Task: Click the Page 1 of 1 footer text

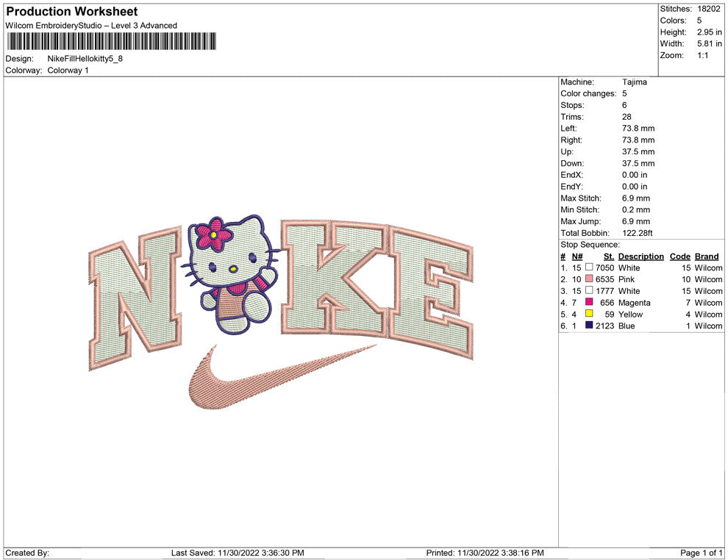Action: [x=701, y=553]
